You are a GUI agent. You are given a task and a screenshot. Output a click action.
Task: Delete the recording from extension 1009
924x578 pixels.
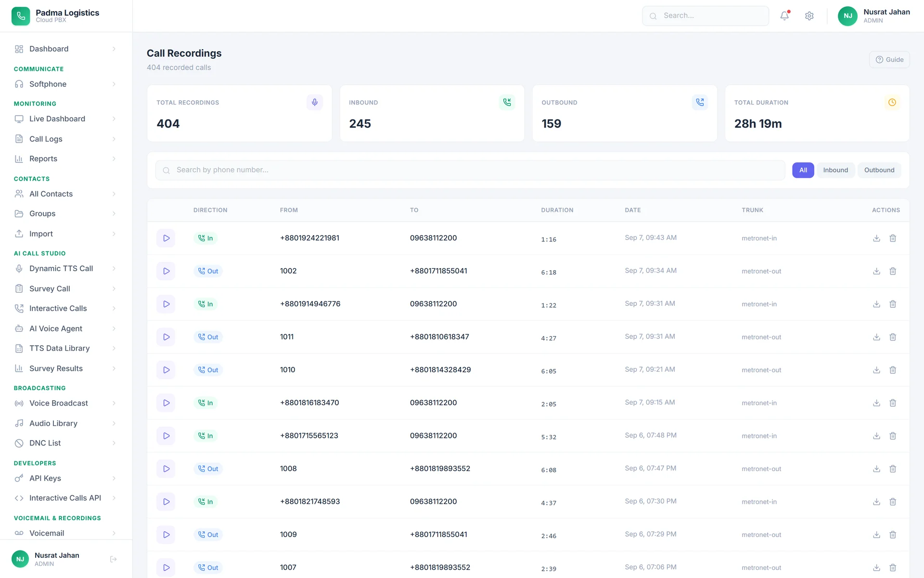click(893, 535)
